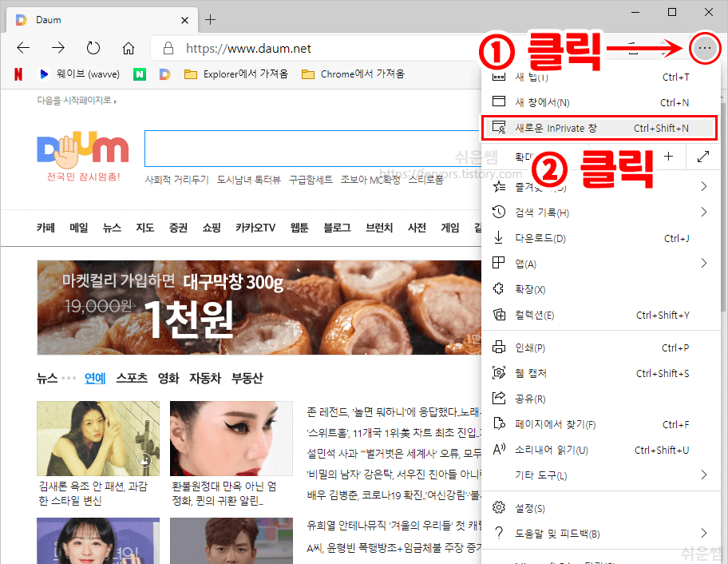Viewport: 728px width, 564px height.
Task: Open headline '존 레전드, 놀면 뭐하니'
Action: coord(393,411)
